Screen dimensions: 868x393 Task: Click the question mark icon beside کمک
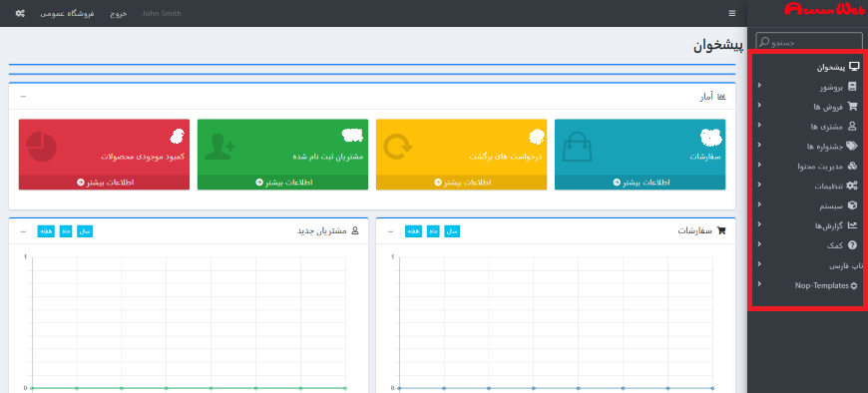(852, 245)
